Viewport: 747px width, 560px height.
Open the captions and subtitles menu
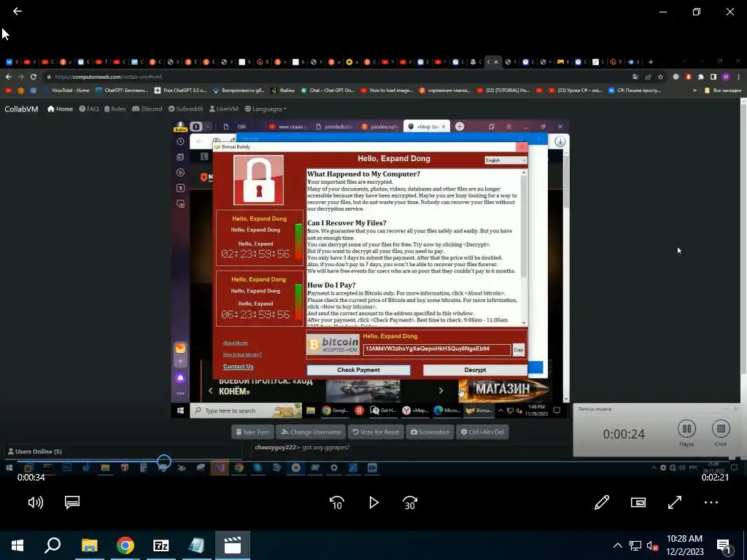point(72,502)
